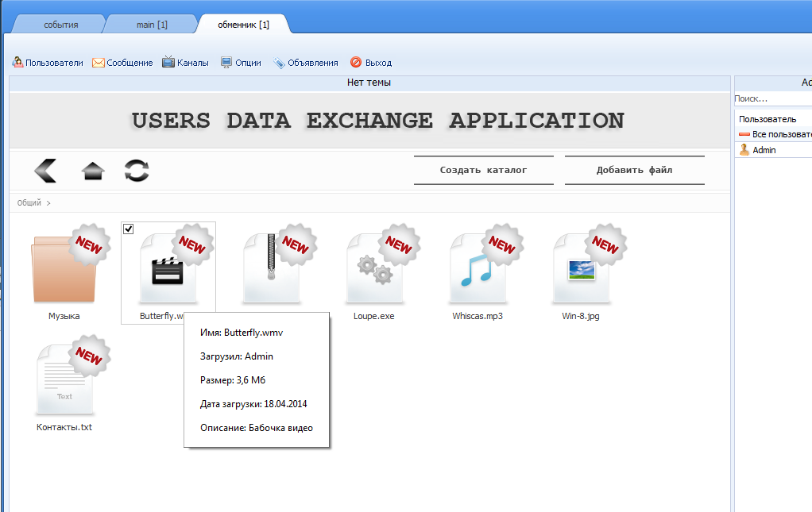Switch to the main [1] tab

152,25
